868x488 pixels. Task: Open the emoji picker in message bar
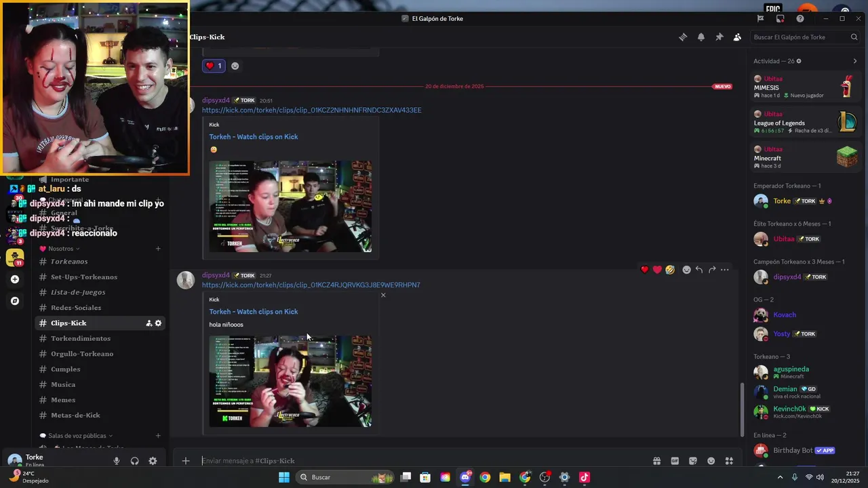(711, 461)
